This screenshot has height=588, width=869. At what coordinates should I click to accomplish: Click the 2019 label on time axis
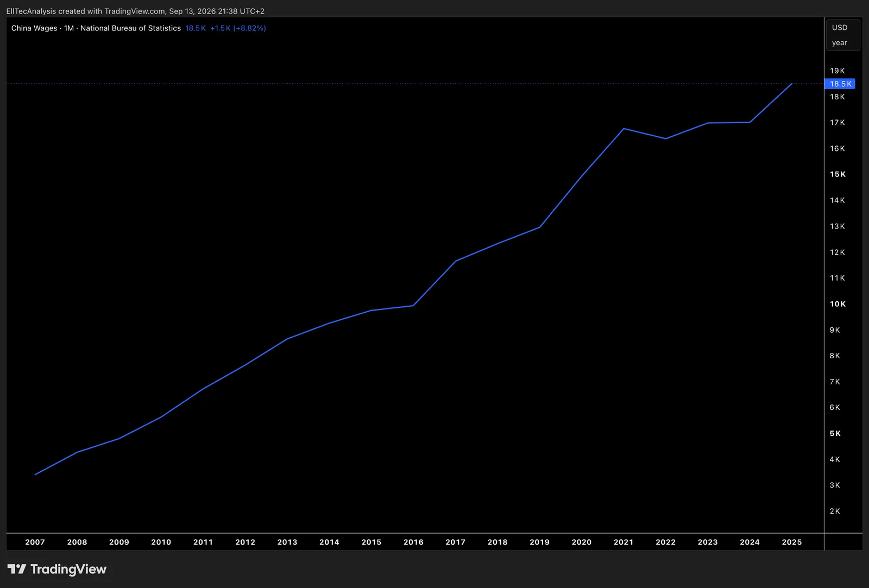pos(539,542)
